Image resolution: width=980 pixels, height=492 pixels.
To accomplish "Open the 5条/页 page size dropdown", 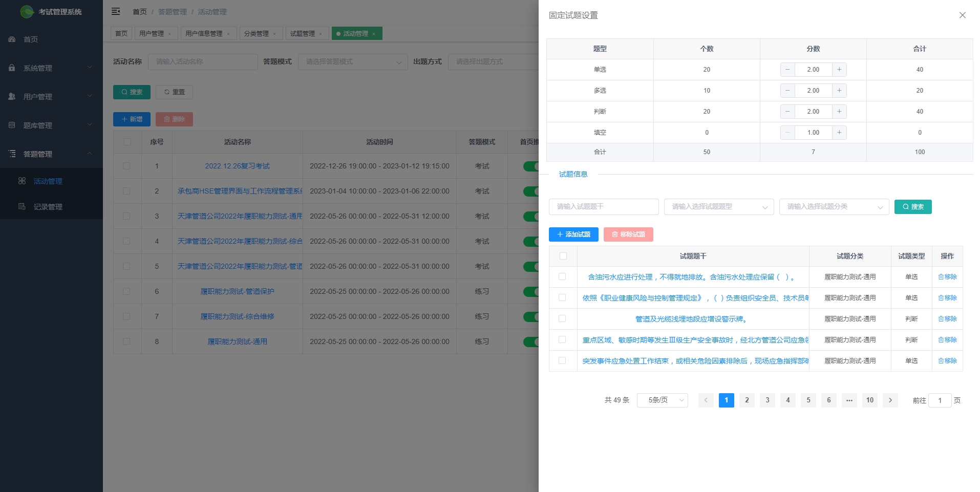I will tap(663, 400).
